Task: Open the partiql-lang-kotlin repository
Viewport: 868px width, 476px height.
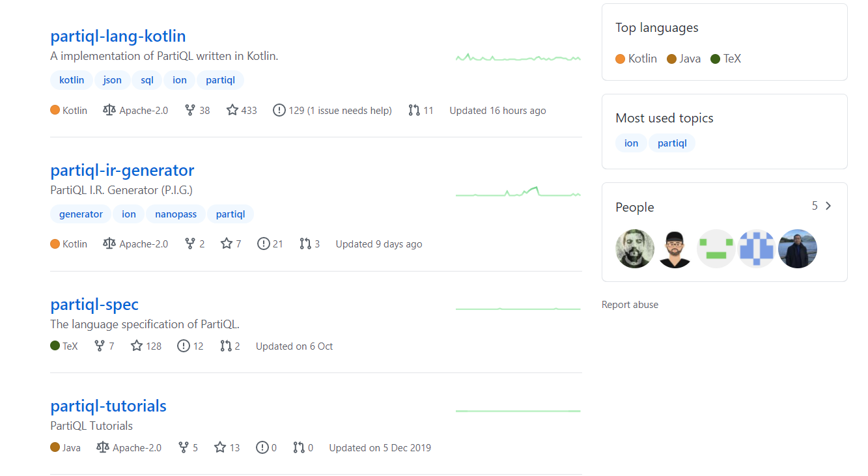Action: [x=118, y=36]
